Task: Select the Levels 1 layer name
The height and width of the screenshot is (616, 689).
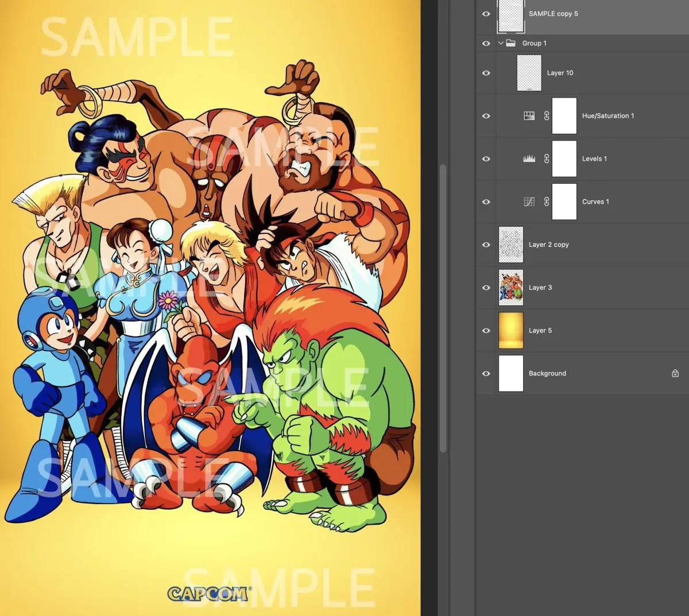Action: tap(594, 159)
